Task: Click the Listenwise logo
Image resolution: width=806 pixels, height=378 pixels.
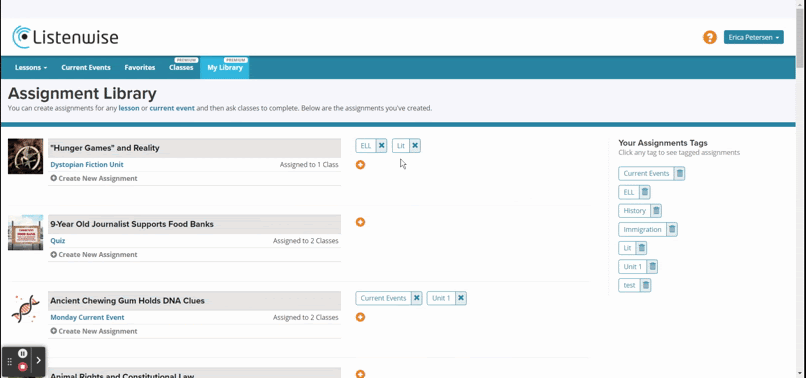Action: point(65,37)
